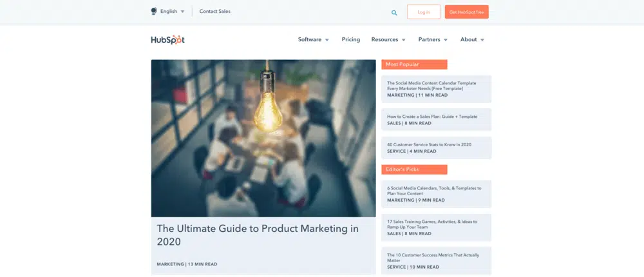Open The Ultimate Guide to Product Marketing article
Viewport: 644px width, 277px height.
point(258,234)
